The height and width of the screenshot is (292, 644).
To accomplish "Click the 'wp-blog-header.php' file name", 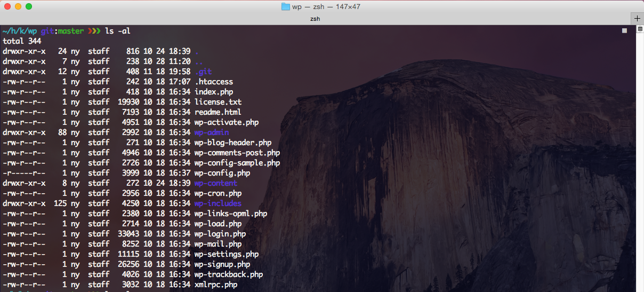I will 233,143.
